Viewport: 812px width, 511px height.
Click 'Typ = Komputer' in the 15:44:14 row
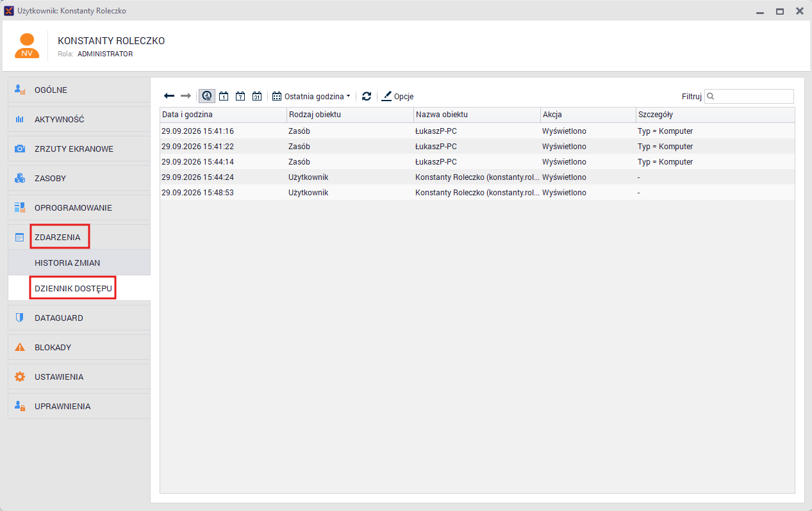click(x=665, y=162)
